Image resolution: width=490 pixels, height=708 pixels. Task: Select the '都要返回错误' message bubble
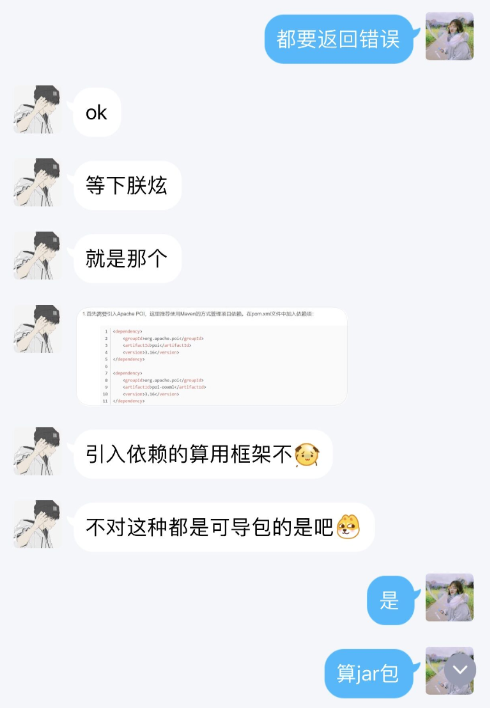[339, 39]
